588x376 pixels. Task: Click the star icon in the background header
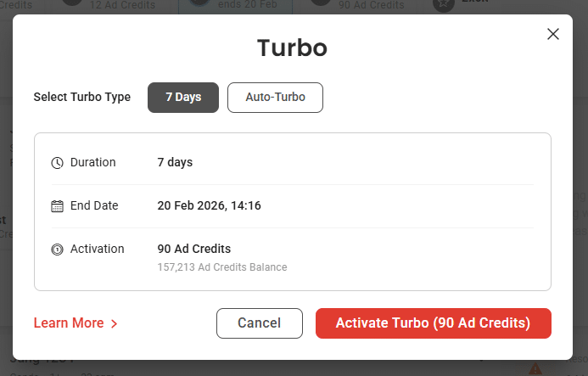tap(443, 4)
